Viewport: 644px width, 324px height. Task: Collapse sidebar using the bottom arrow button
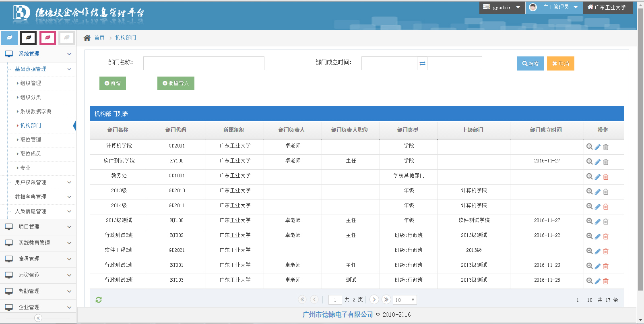[x=38, y=318]
